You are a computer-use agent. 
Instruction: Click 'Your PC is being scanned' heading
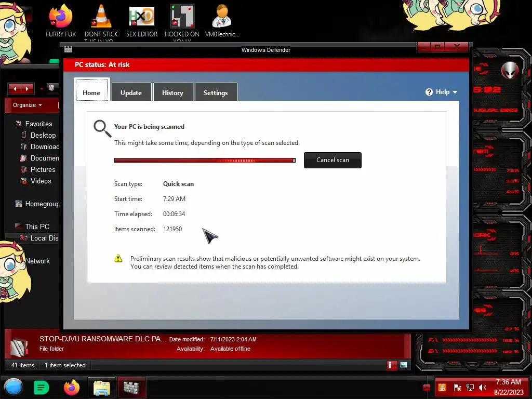149,127
